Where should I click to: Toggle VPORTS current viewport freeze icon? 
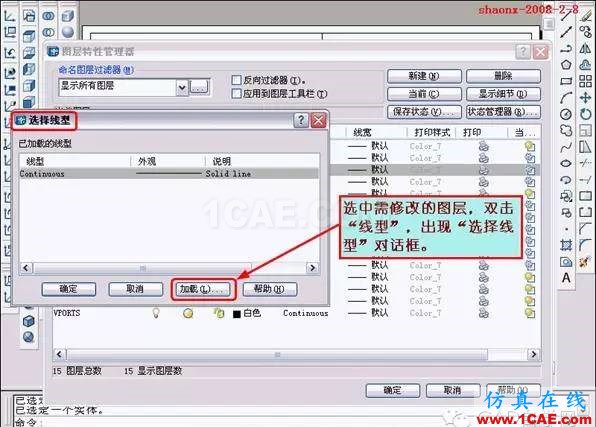529,313
